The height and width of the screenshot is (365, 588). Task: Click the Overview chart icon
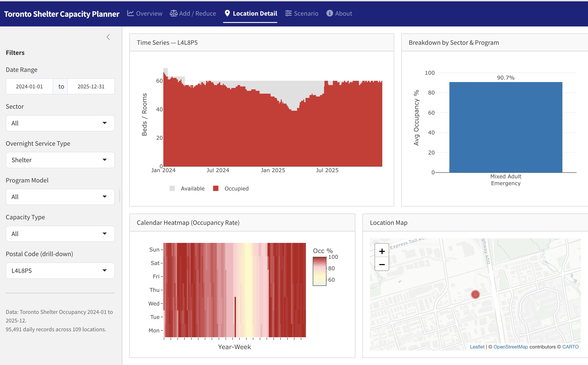(x=130, y=13)
